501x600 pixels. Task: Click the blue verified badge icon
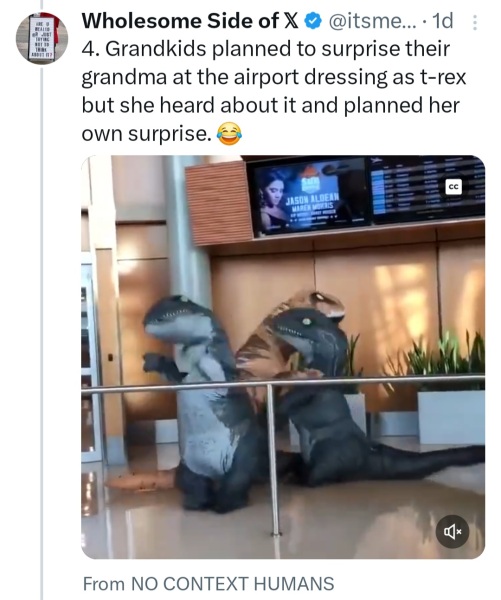click(x=312, y=21)
